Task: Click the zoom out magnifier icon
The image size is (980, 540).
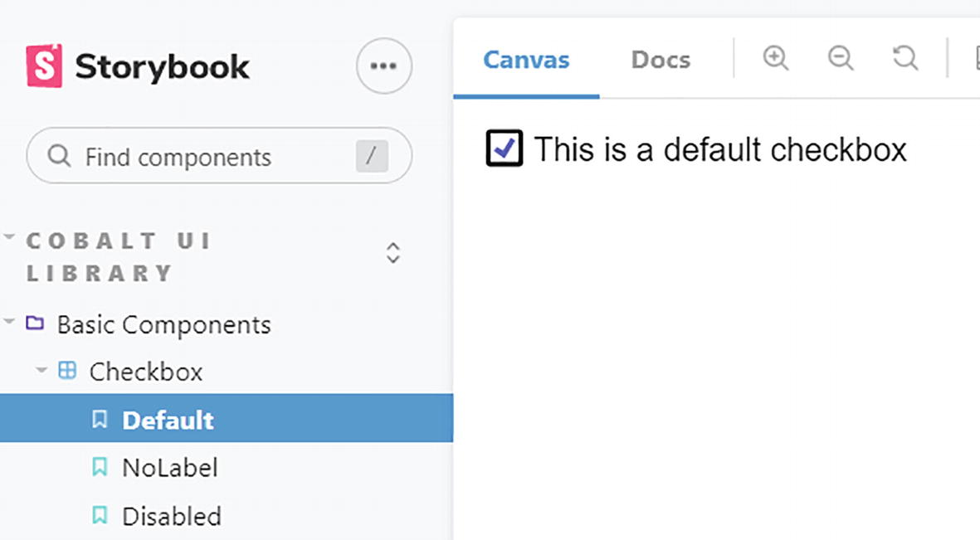Action: 841,58
